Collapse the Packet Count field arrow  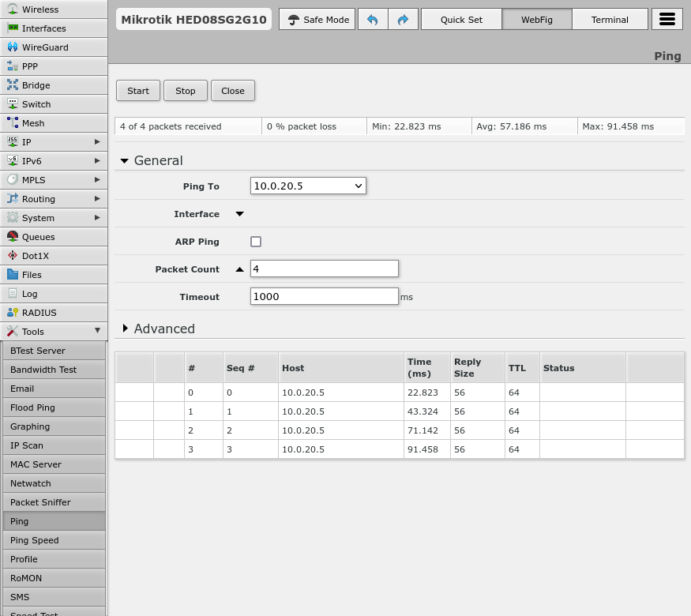click(x=240, y=269)
